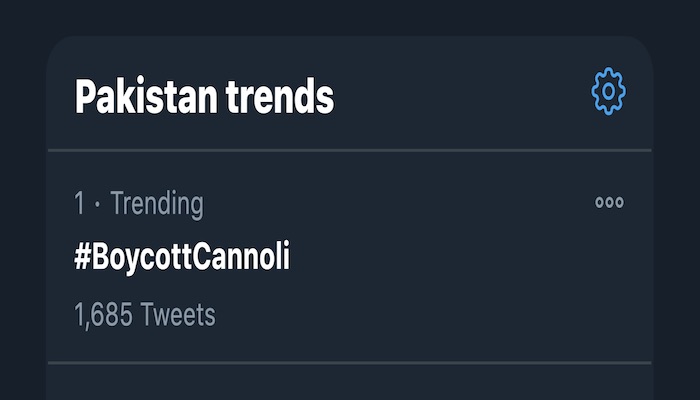Select the 1,685 Tweets count text

click(145, 315)
